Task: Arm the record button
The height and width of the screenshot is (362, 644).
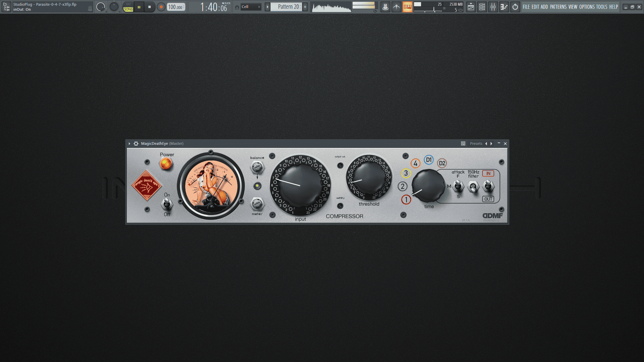Action: tap(161, 7)
